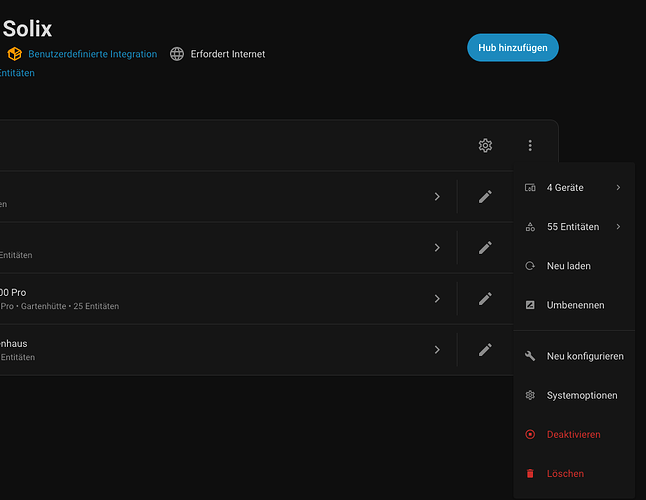Edit the 'nhaus' entry with its pencil icon
Viewport: 646px width, 500px height.
click(x=485, y=350)
